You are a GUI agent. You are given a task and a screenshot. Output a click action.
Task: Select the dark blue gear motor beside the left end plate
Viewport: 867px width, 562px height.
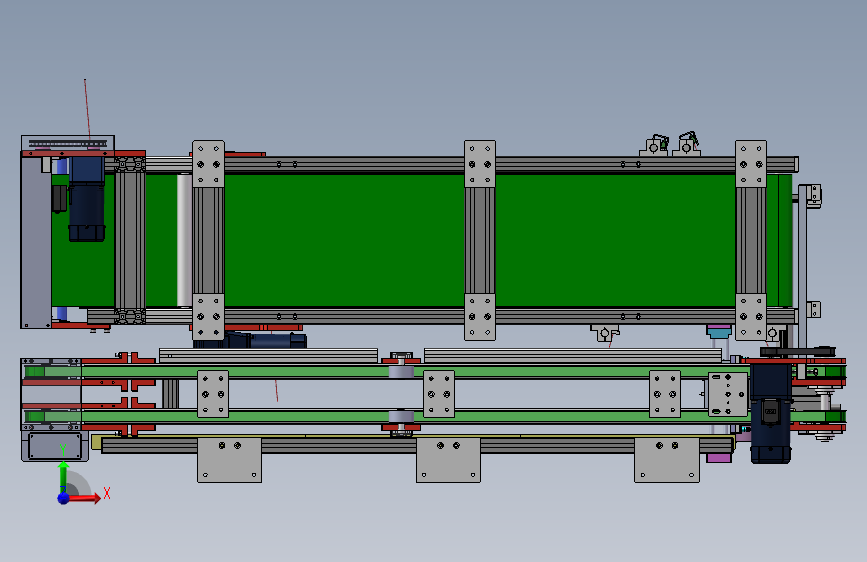click(87, 199)
